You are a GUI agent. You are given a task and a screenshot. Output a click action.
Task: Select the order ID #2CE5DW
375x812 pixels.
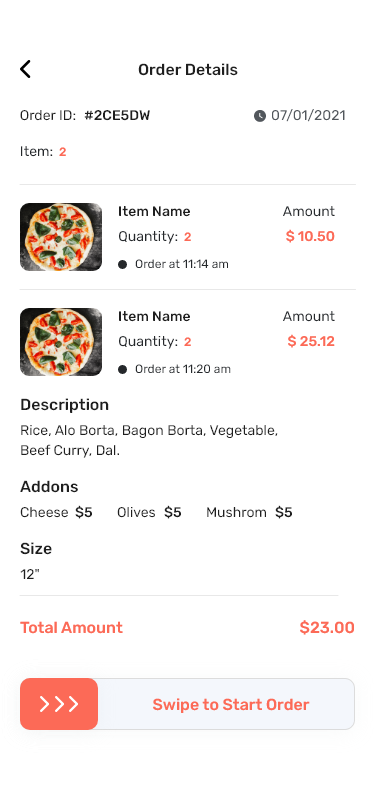117,115
